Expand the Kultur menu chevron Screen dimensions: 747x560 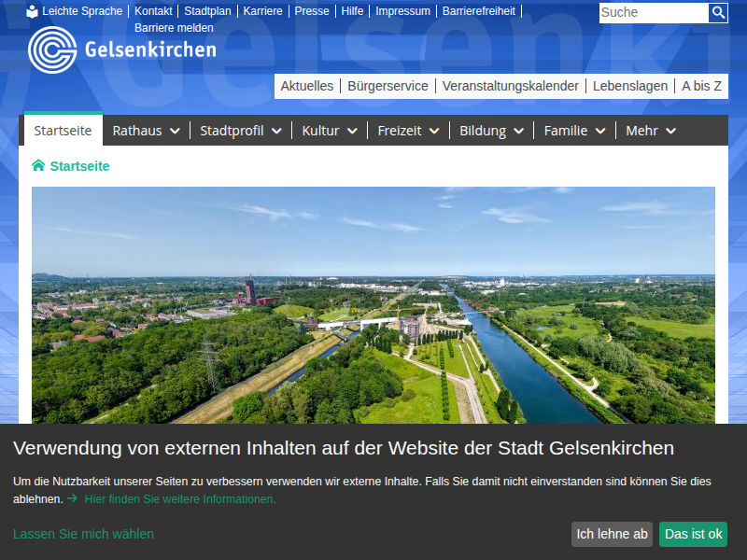click(x=352, y=131)
